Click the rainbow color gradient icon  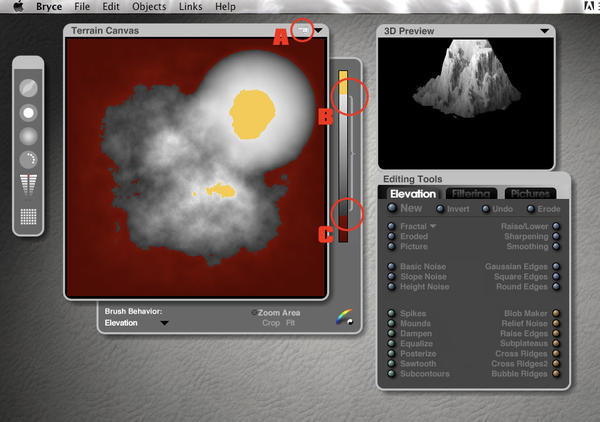coord(344,317)
